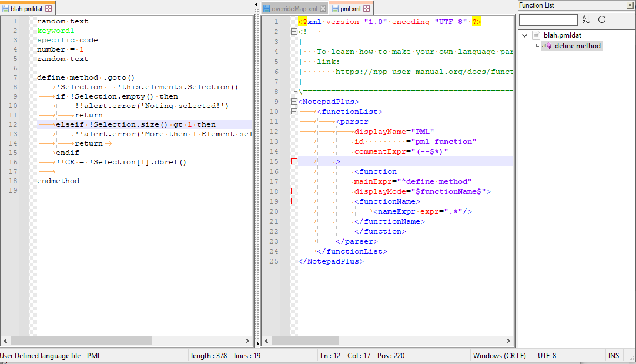The image size is (636, 364).
Task: Click 'commentExpr' attribute on line 14
Action: tap(380, 151)
